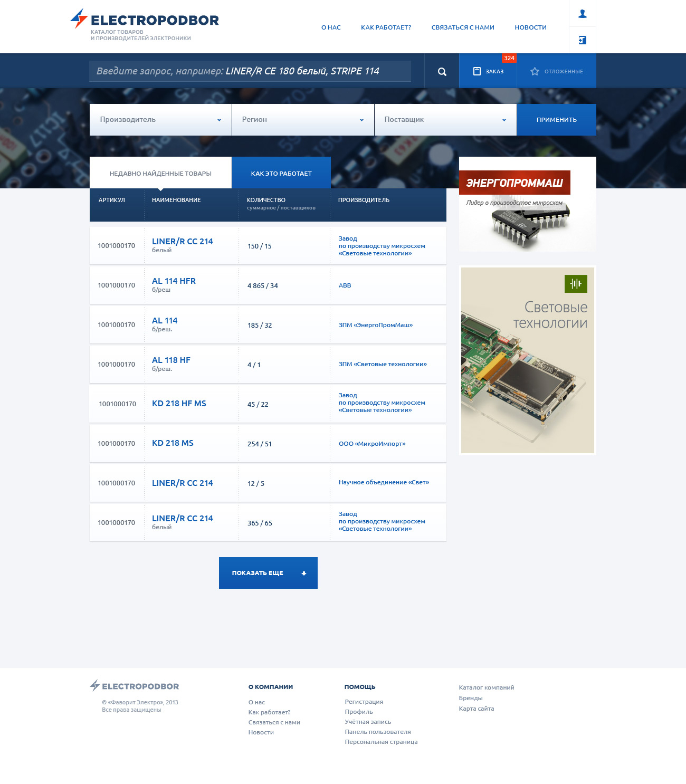This screenshot has height=784, width=686.
Task: Open Связаться с нами in the top menu
Action: [463, 27]
